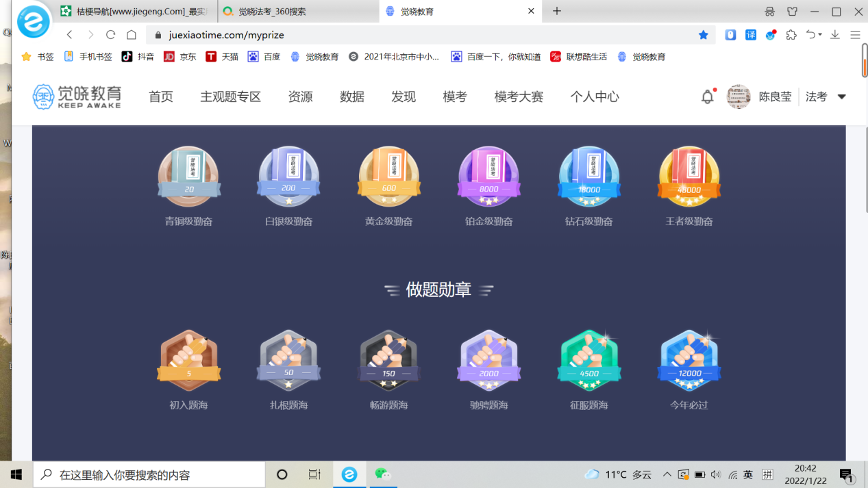This screenshot has height=488, width=868.
Task: Click the 驰骋题海 medal icon
Action: tap(489, 360)
